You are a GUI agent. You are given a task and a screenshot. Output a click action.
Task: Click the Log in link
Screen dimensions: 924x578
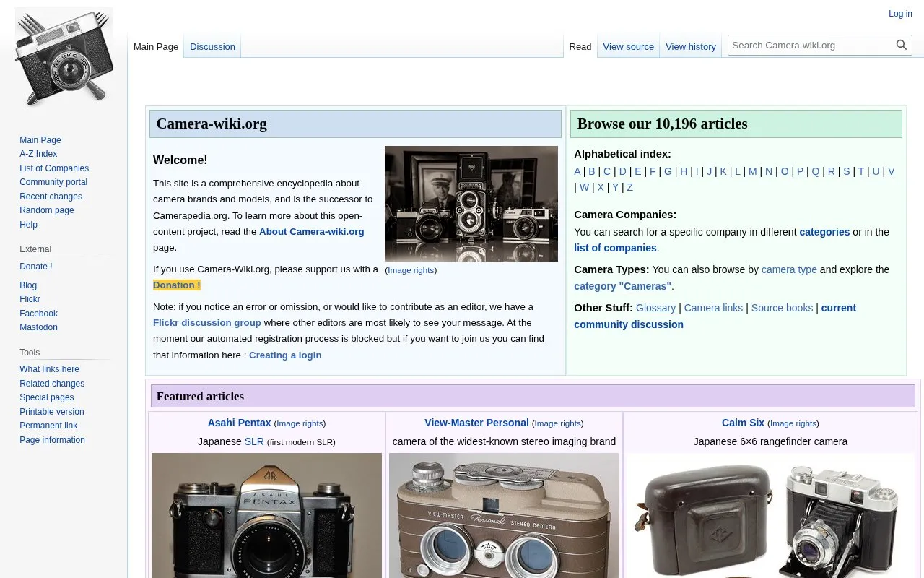coord(900,14)
